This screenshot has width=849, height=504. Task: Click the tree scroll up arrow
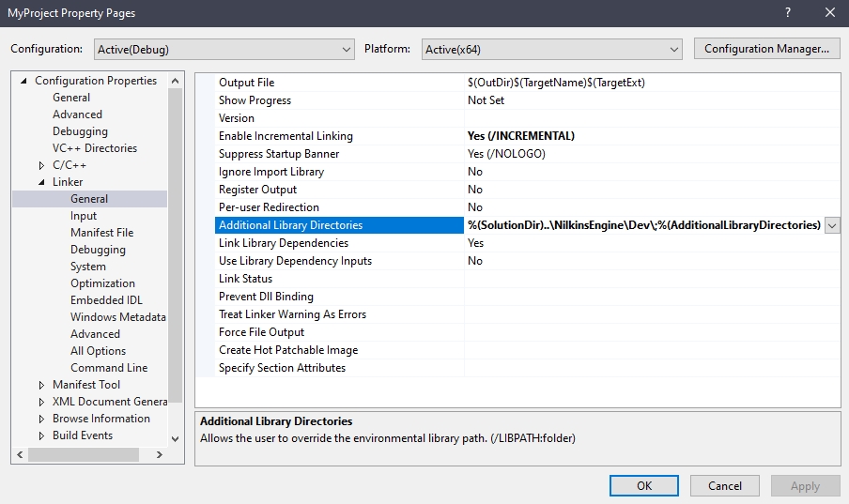point(175,81)
